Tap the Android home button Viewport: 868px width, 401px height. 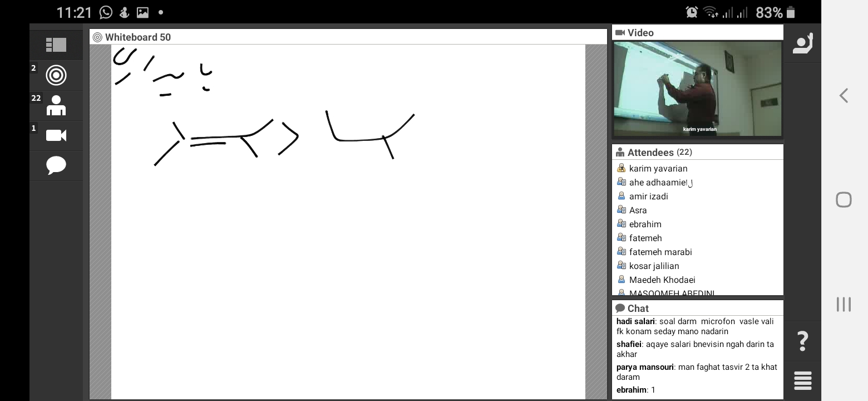point(844,199)
